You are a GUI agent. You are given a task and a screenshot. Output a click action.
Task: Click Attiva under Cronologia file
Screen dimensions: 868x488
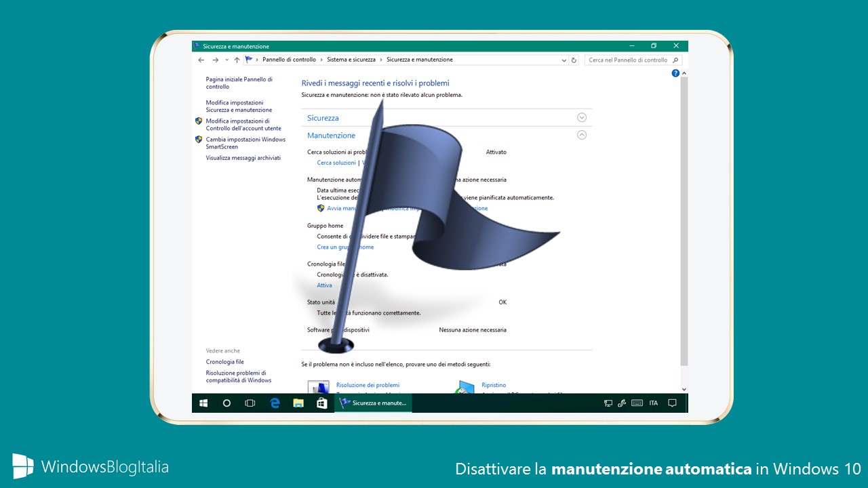tap(325, 285)
